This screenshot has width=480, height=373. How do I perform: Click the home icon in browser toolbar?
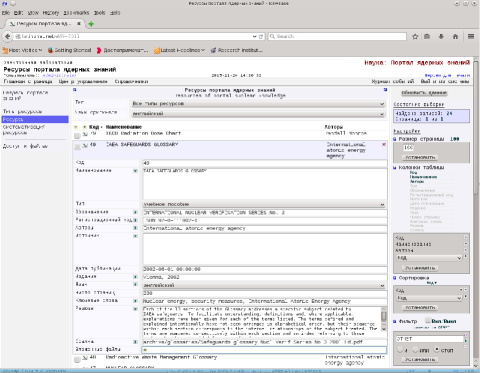point(455,36)
